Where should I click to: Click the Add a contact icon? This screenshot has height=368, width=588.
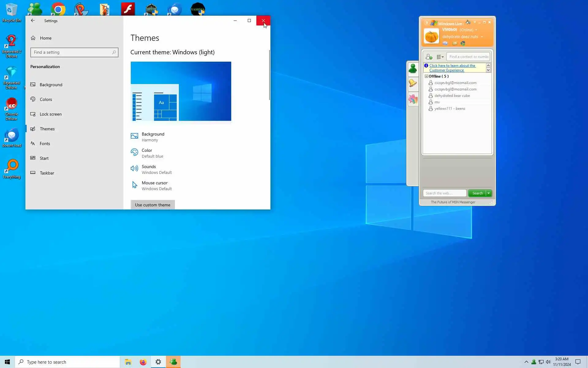click(429, 57)
